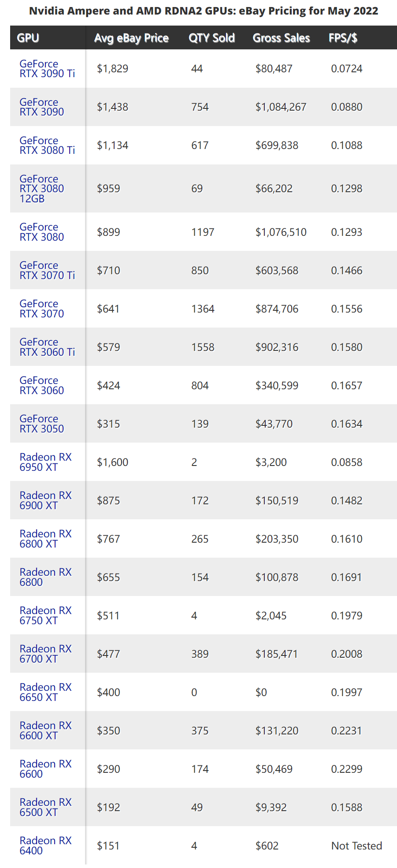Open the GeForce RTX 3090 Ti link
The height and width of the screenshot is (868, 397).
coord(47,69)
